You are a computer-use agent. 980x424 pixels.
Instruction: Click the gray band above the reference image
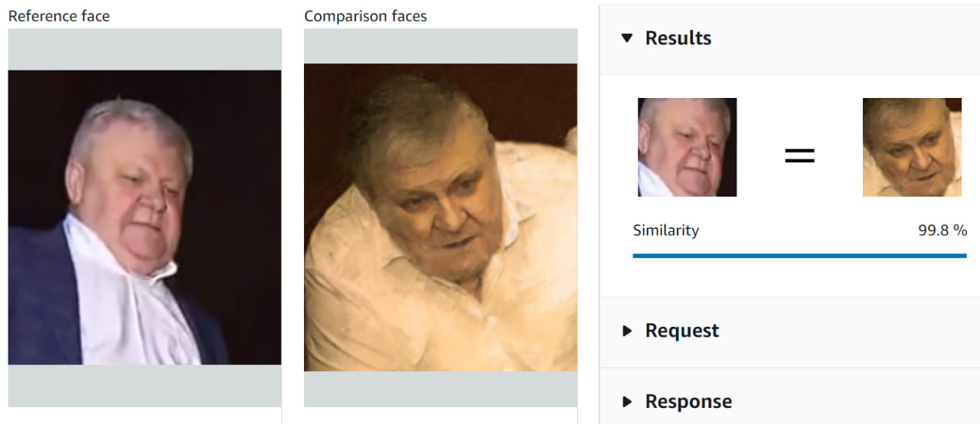(x=145, y=50)
